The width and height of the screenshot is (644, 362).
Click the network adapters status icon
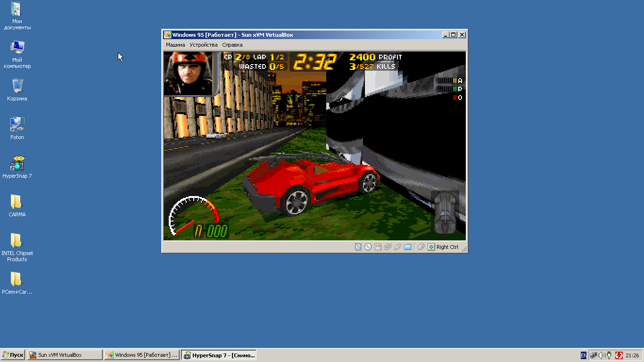388,247
